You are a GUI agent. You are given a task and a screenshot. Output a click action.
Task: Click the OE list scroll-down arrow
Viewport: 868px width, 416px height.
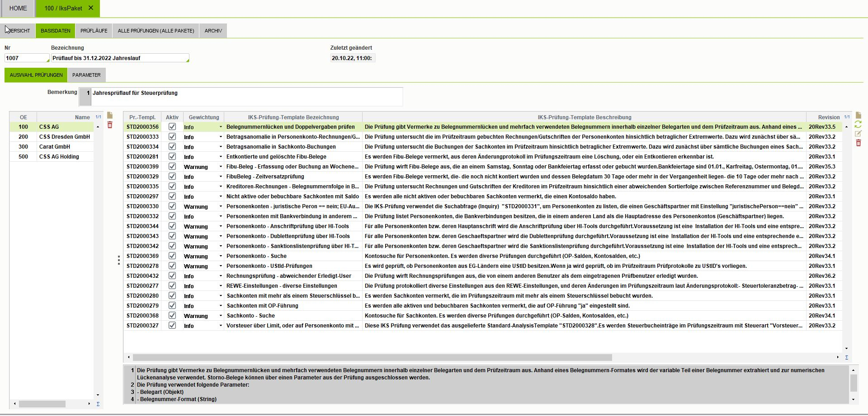(98, 395)
